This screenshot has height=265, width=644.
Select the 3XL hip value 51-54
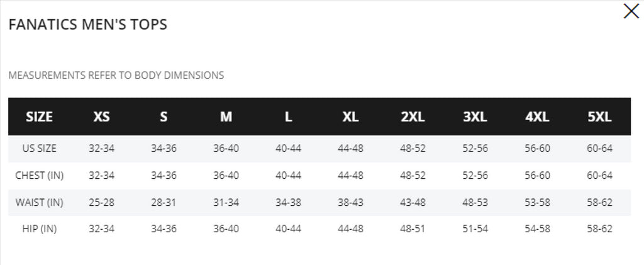tap(475, 229)
